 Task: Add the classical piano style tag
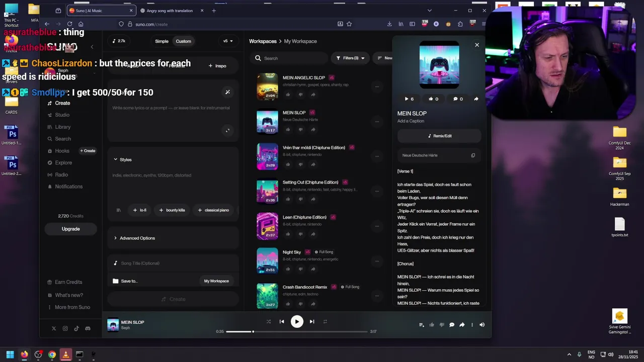pyautogui.click(x=214, y=210)
